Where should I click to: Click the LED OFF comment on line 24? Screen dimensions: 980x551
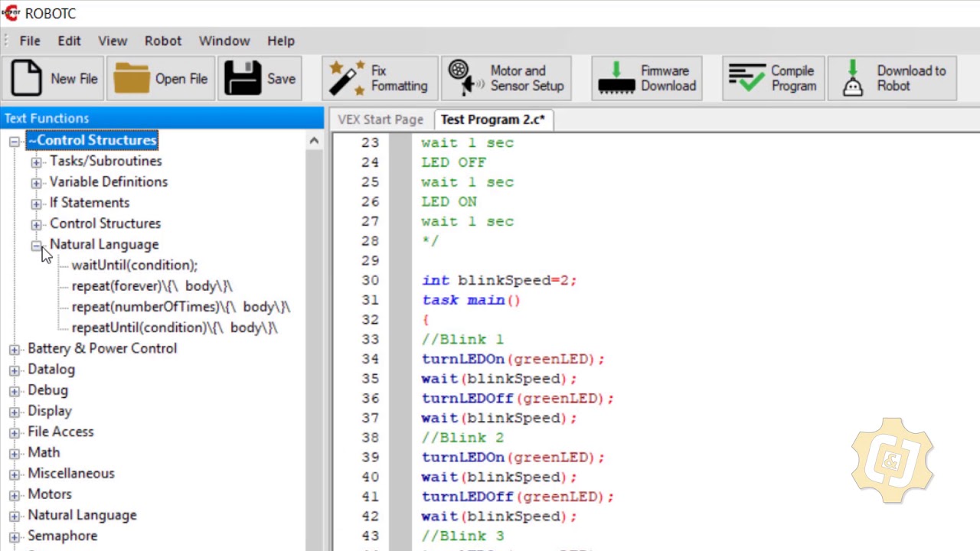pos(453,162)
